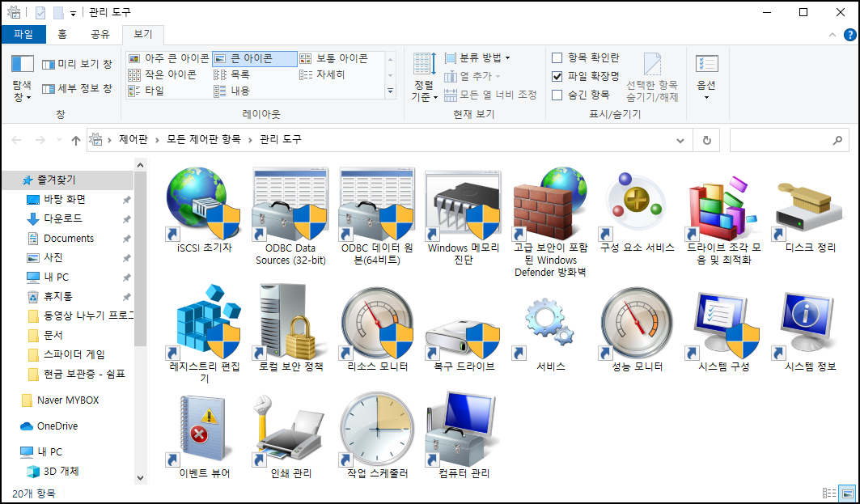Click navigation pane scrollbar up arrow
The width and height of the screenshot is (860, 504).
coord(141,164)
